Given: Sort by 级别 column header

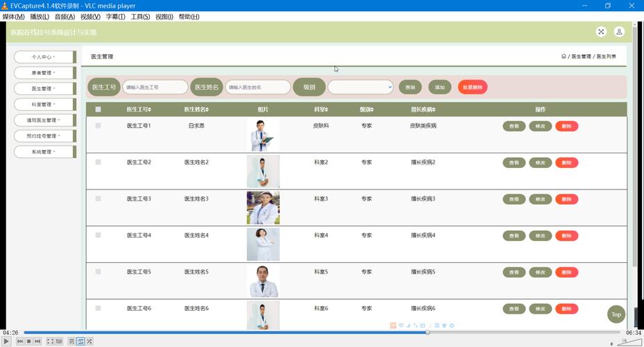Looking at the screenshot, I should 366,110.
